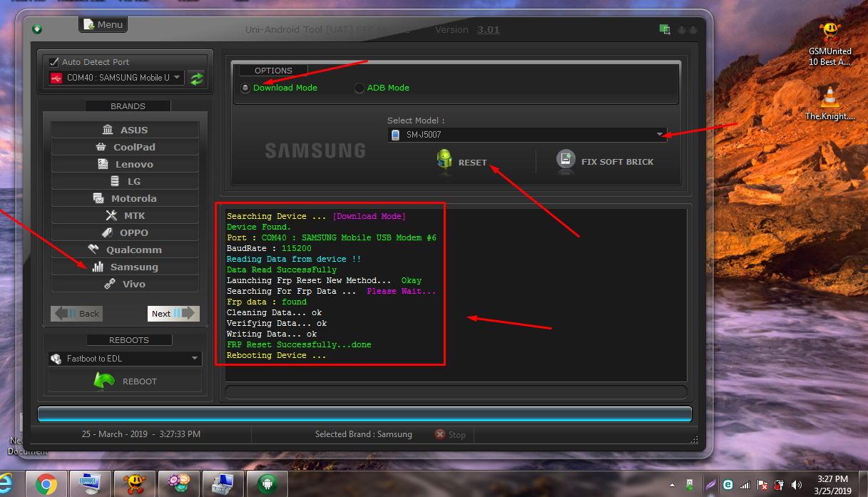Click the FIX SOFT BRICK button
This screenshot has width=868, height=497.
[605, 161]
